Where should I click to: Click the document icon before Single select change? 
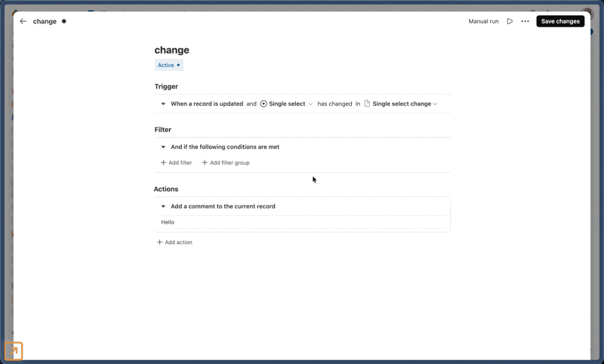click(x=367, y=103)
